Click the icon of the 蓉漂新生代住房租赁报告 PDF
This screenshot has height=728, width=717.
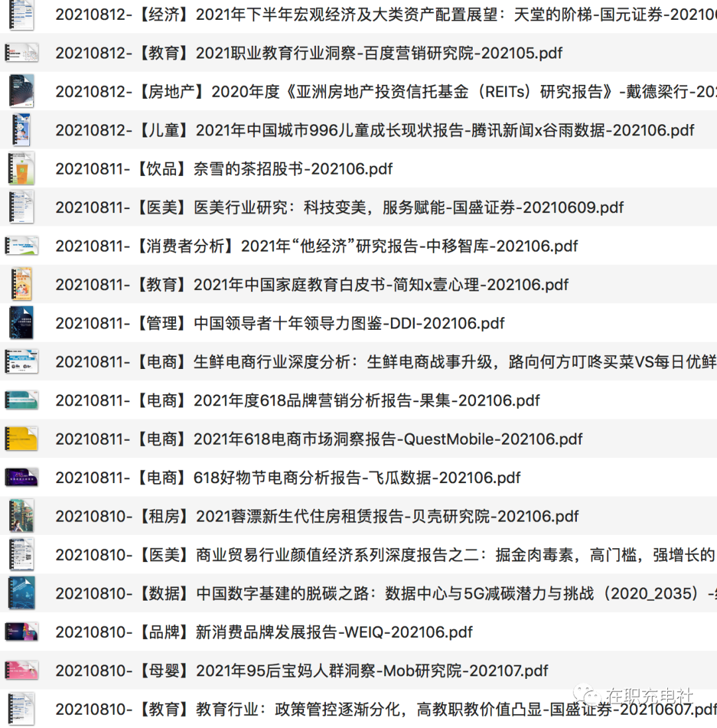[x=21, y=516]
